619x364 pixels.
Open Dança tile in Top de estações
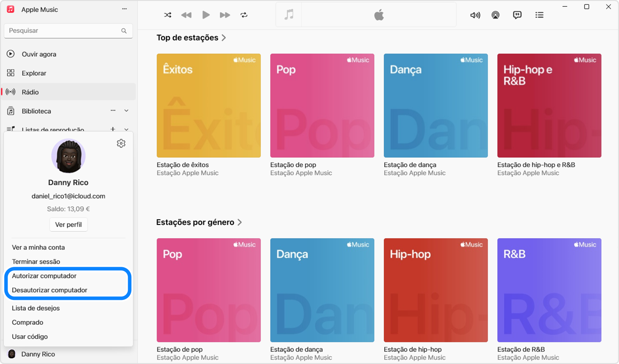point(436,106)
